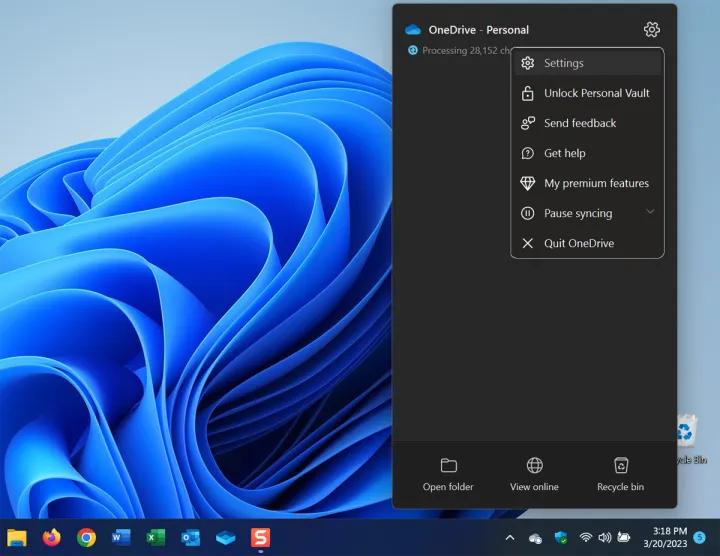Launch Microsoft Word from taskbar
Viewport: 720px width, 556px height.
point(121,538)
